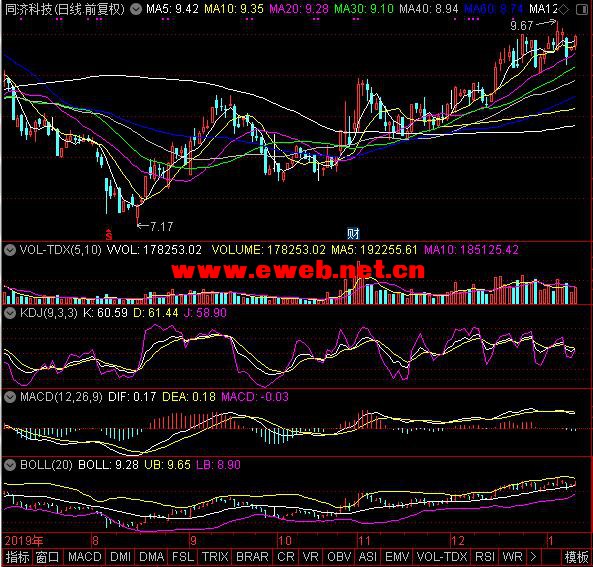Viewport: 593px width, 567px height.
Task: Click the 财 financial info marker
Action: [x=353, y=234]
